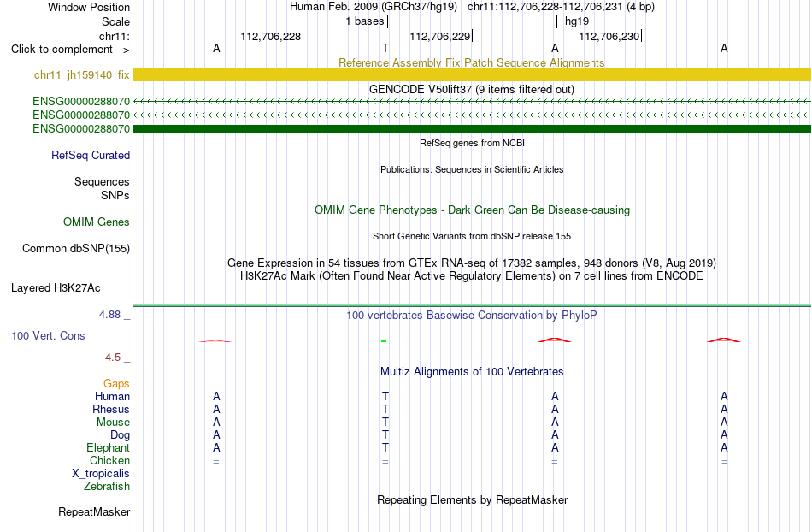Screen dimensions: 812x532
Task: Click the T base in the Mouse alignment row
Action: coord(385,423)
